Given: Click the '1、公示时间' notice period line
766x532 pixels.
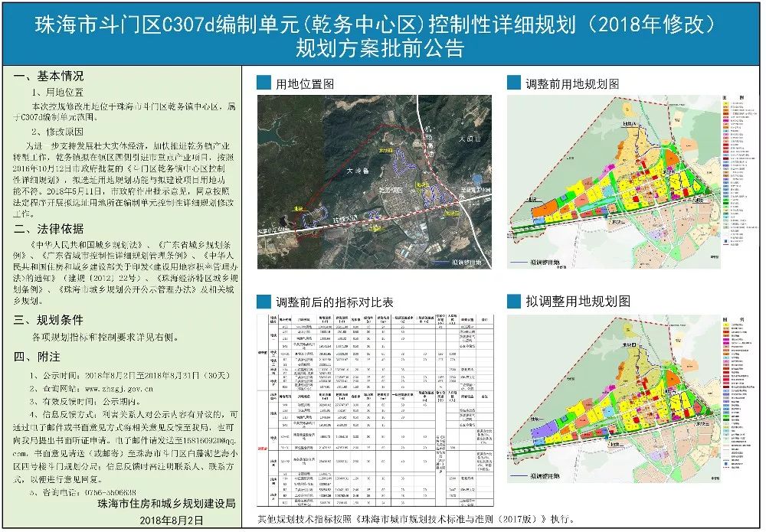Looking at the screenshot, I should pos(129,375).
